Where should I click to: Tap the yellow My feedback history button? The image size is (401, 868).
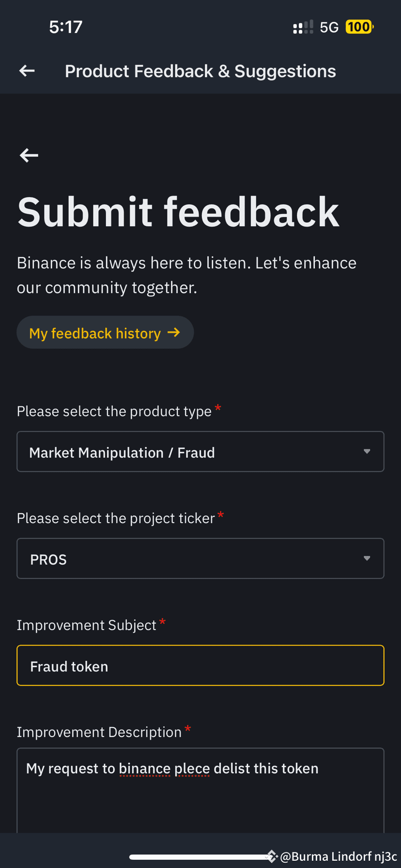click(105, 332)
